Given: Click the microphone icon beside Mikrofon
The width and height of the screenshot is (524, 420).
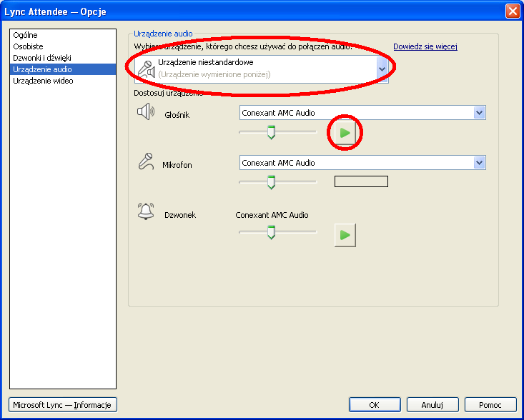Looking at the screenshot, I should 146,161.
